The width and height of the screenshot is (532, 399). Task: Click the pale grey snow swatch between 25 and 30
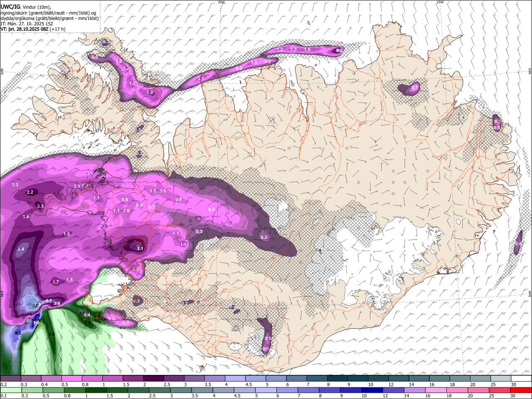502,378
